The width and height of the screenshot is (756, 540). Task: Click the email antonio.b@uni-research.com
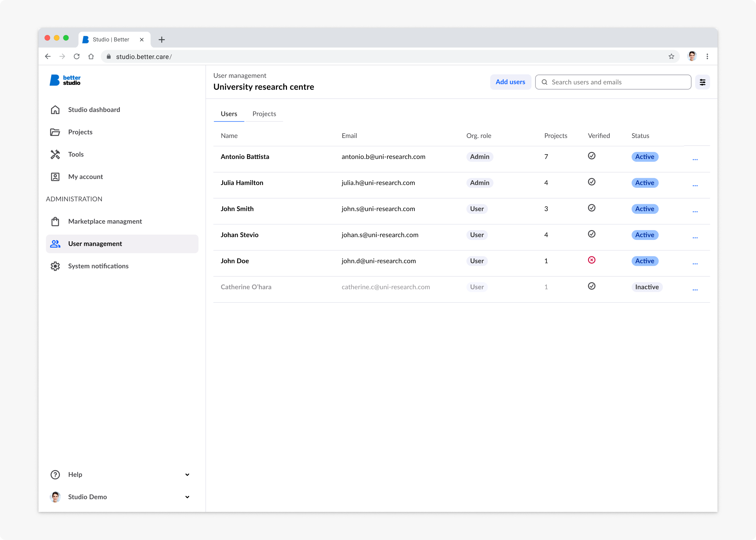tap(383, 157)
